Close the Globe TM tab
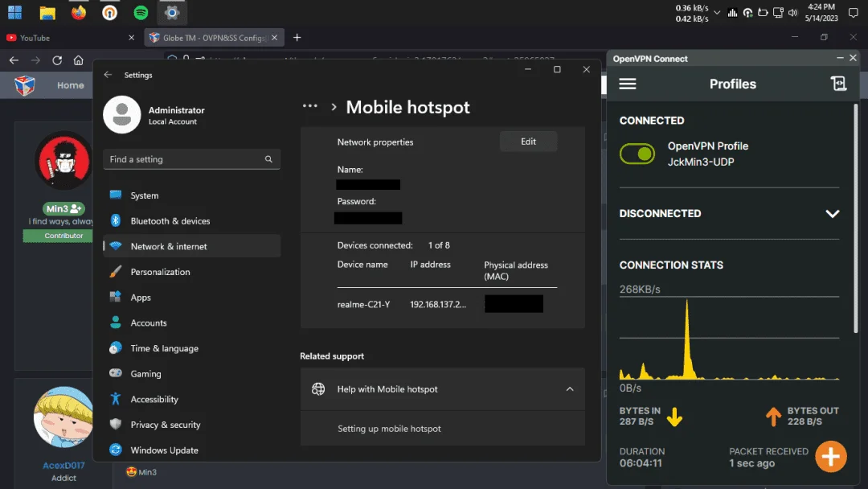 click(275, 38)
